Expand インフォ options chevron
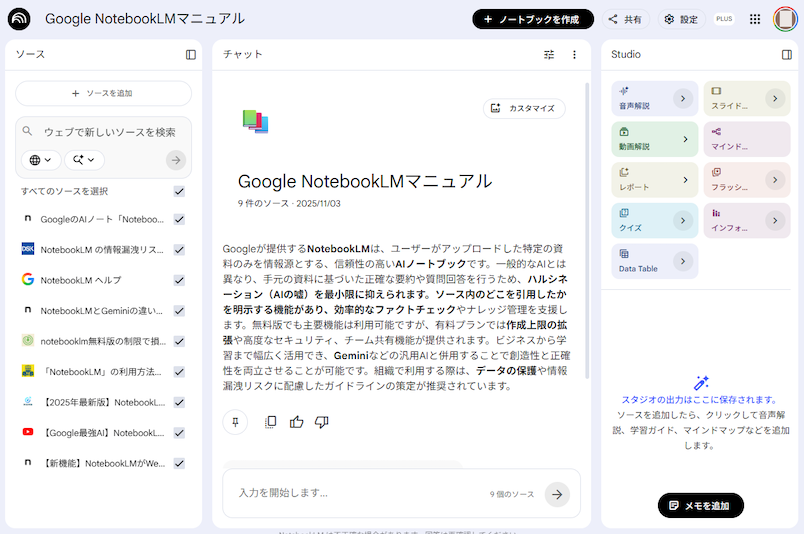This screenshot has width=804, height=534. tap(775, 221)
